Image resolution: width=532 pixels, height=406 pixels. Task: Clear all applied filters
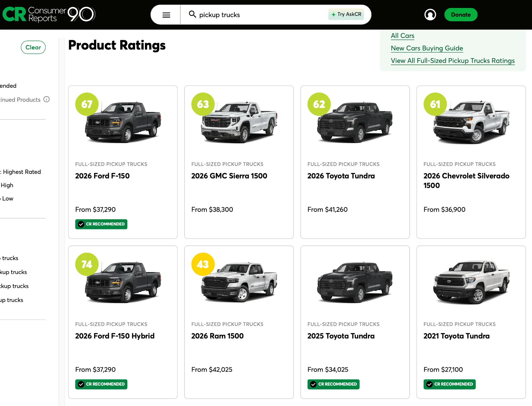[x=33, y=47]
